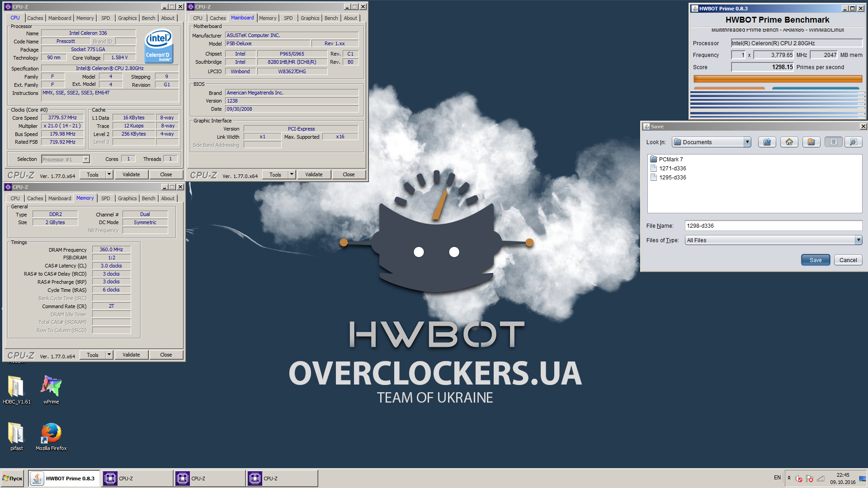Click the EN language indicator
This screenshot has height=488, width=868.
(777, 478)
